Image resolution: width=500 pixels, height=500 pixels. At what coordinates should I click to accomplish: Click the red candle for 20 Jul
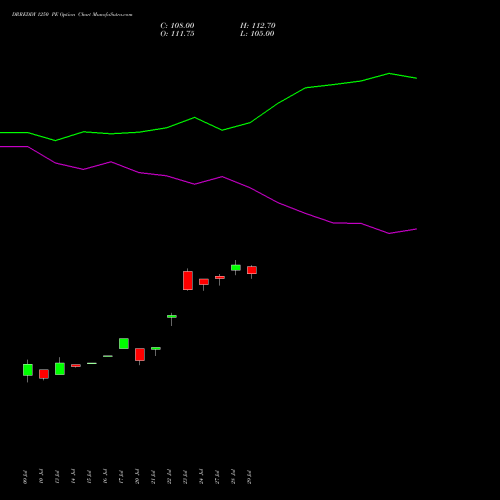pyautogui.click(x=140, y=355)
